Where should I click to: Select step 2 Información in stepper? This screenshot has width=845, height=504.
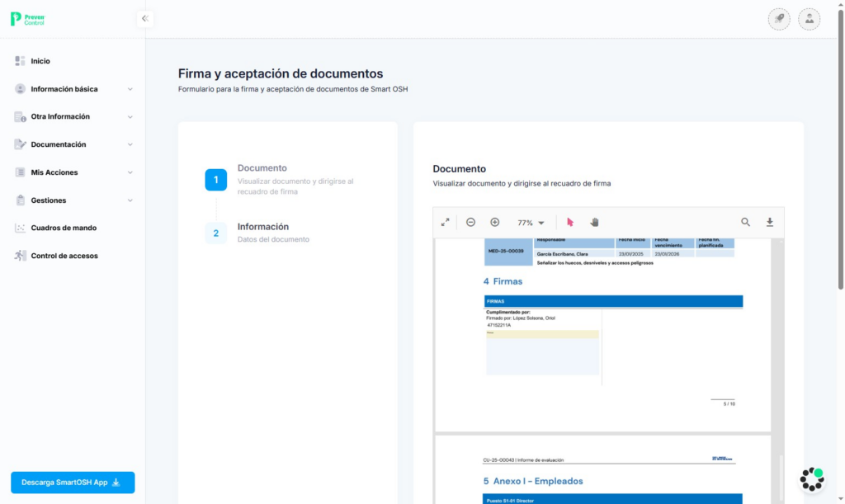point(216,233)
